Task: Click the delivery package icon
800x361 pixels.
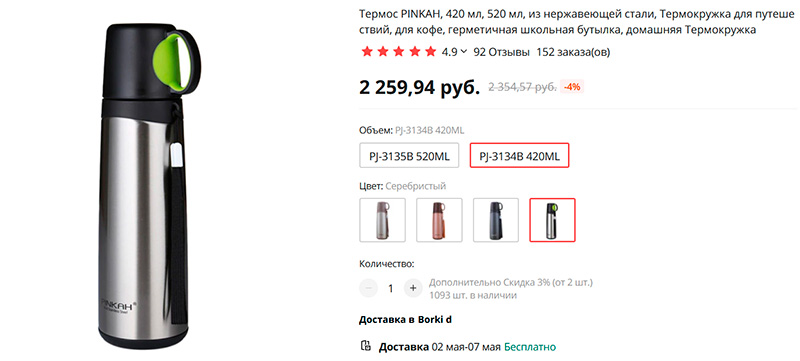Action: [365, 346]
